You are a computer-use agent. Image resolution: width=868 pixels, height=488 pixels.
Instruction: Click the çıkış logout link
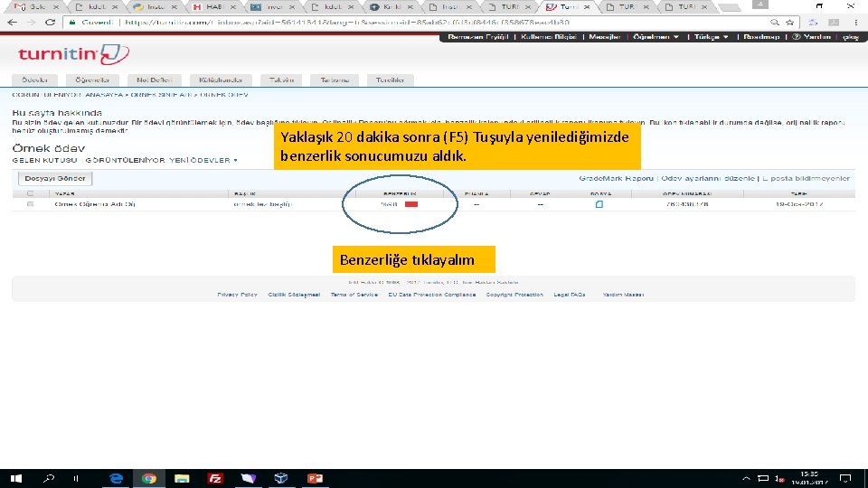coord(850,36)
